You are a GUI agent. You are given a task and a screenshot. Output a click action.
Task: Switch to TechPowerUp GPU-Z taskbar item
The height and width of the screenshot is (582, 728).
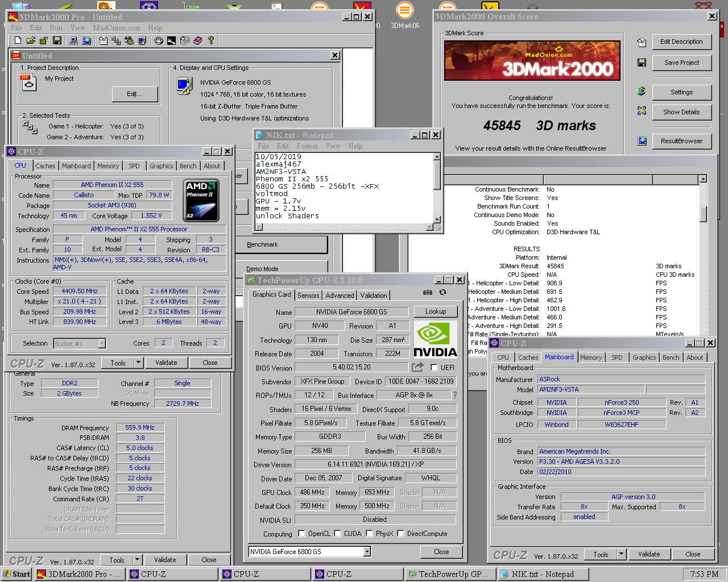point(452,574)
